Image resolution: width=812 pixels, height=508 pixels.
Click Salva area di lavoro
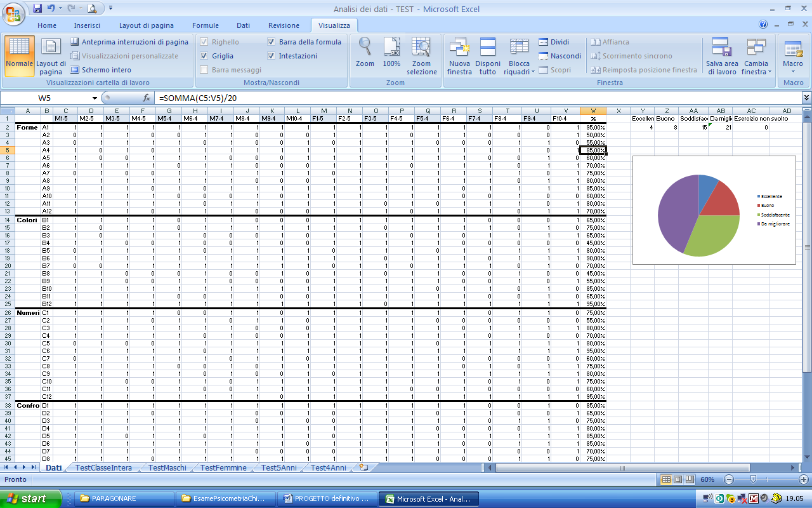(722, 56)
